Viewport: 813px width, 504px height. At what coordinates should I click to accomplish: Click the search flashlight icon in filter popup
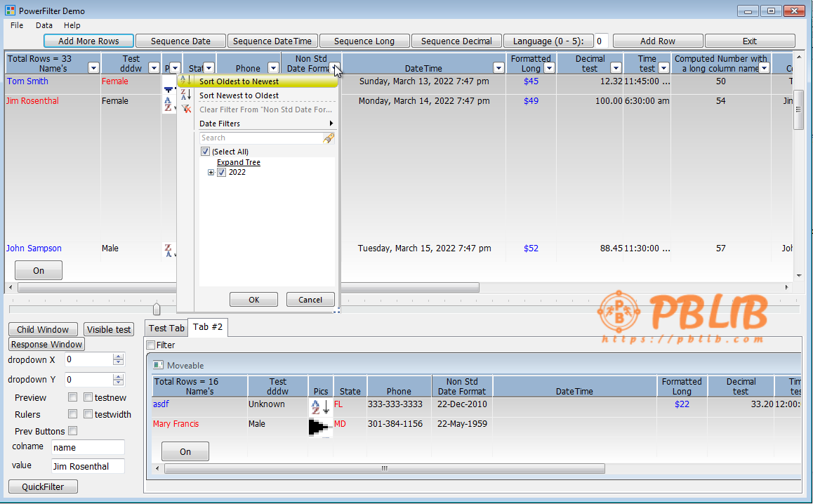[328, 138]
